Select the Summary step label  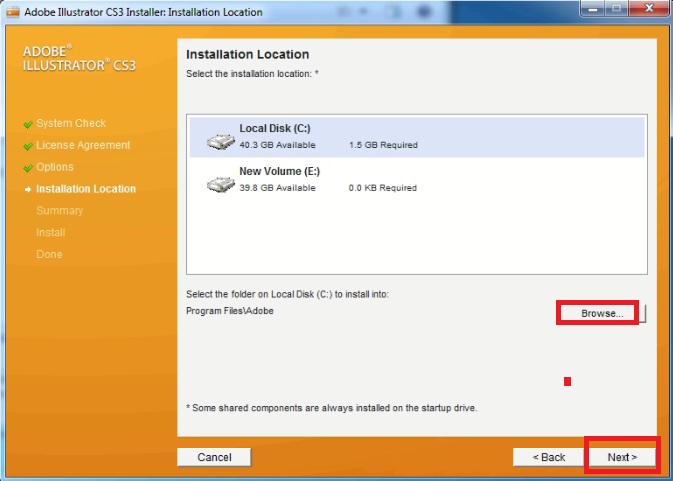coord(60,211)
